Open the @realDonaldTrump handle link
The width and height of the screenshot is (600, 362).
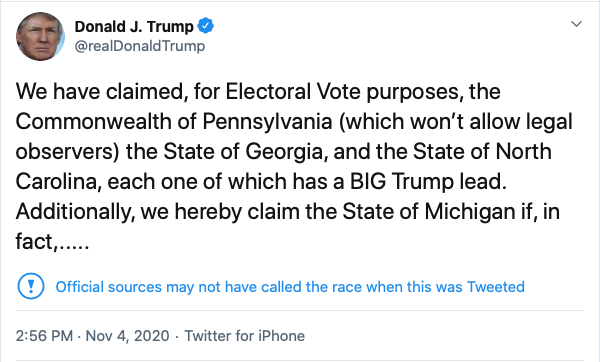pos(140,46)
